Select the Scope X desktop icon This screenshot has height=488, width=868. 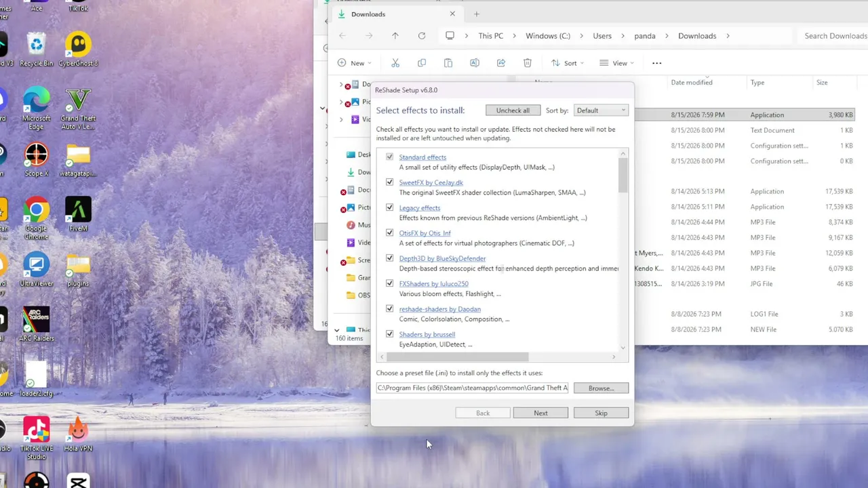click(36, 160)
